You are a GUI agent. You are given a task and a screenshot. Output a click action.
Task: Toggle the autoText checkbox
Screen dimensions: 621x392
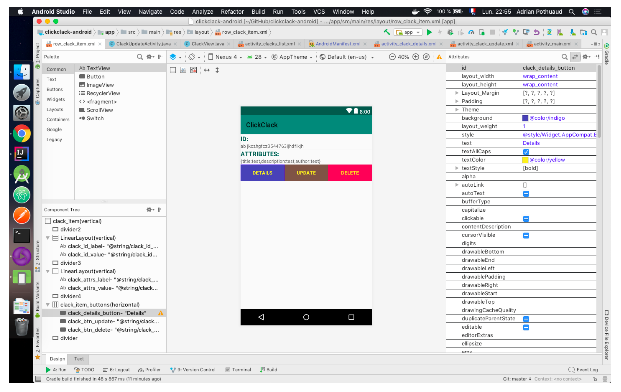526,194
